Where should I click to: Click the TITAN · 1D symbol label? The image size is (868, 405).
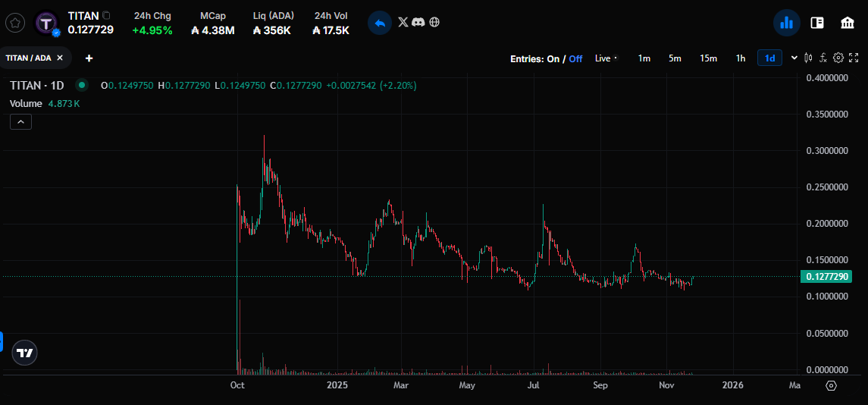click(37, 85)
